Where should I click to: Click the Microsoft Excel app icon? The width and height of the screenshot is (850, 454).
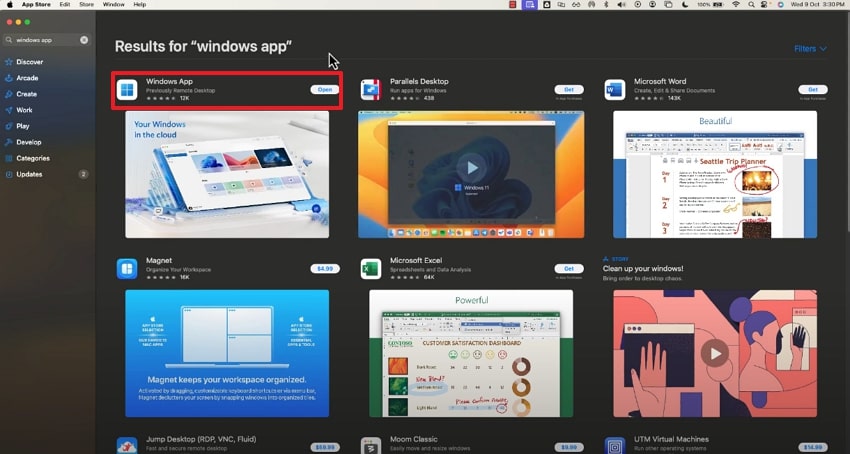coord(371,268)
